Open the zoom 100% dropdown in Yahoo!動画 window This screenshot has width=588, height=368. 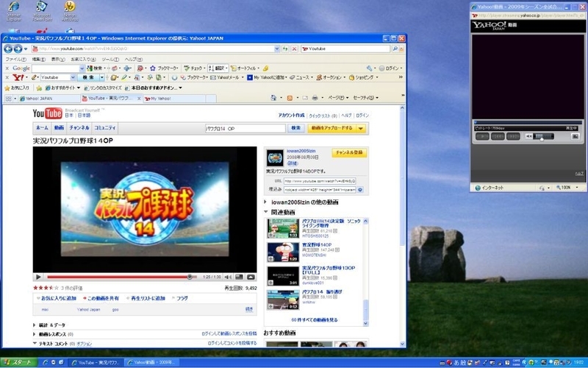click(577, 188)
